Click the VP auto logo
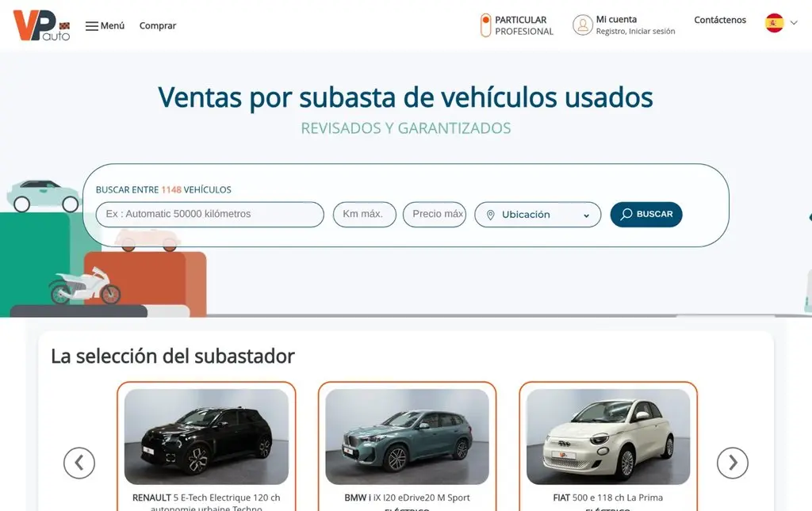The width and height of the screenshot is (812, 511). tap(41, 25)
